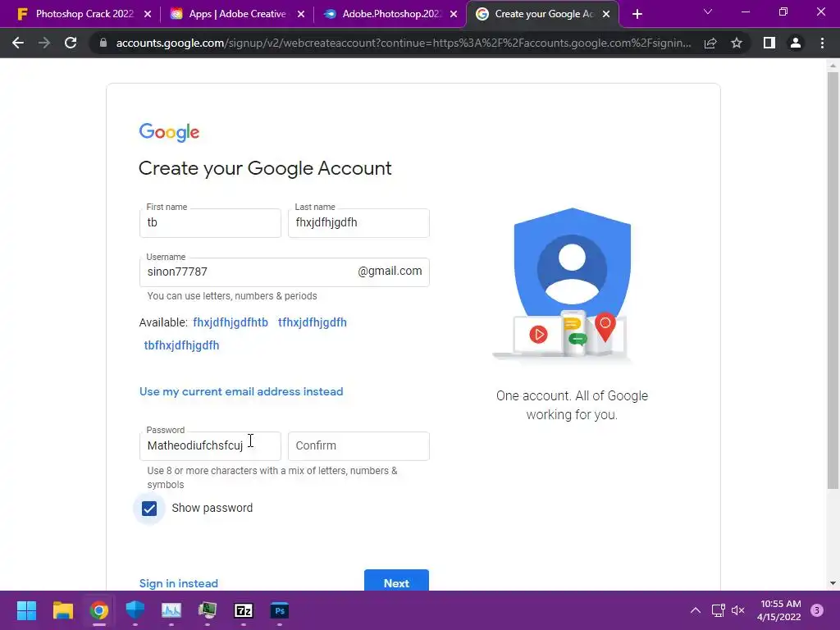
Task: Click the browser forward arrow
Action: click(x=44, y=43)
